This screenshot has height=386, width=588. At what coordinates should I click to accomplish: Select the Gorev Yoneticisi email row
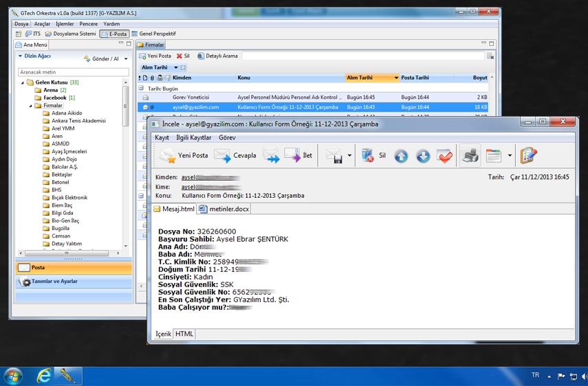tap(313, 98)
